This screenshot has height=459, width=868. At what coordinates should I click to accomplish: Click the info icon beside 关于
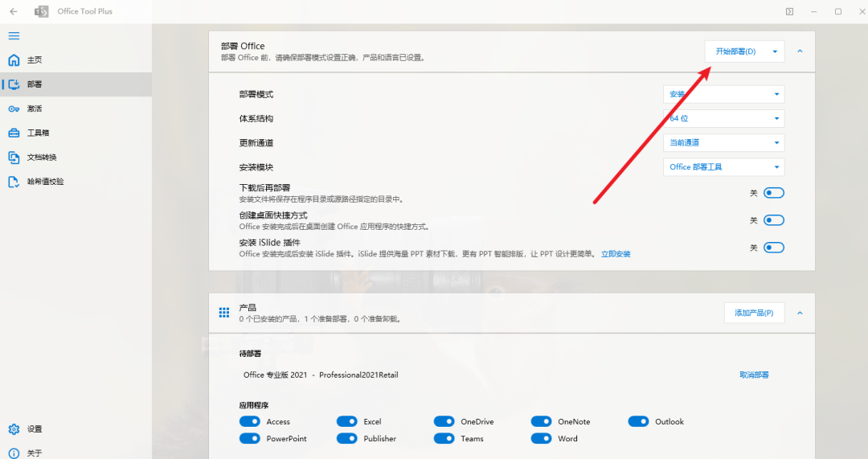[x=14, y=453]
